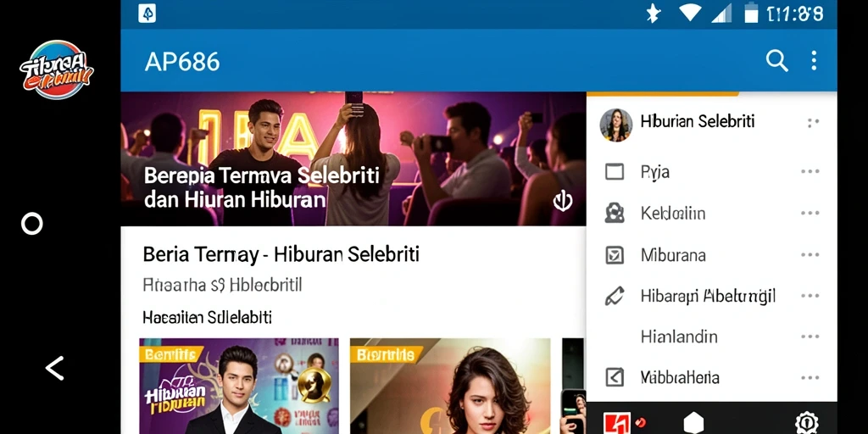
Task: Select the Pyja menu item
Action: (711, 171)
